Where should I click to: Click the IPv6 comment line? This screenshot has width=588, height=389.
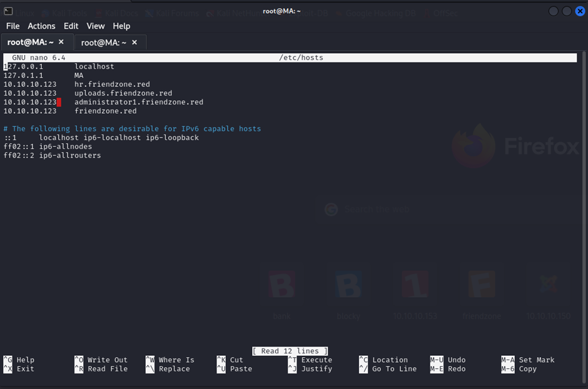132,128
